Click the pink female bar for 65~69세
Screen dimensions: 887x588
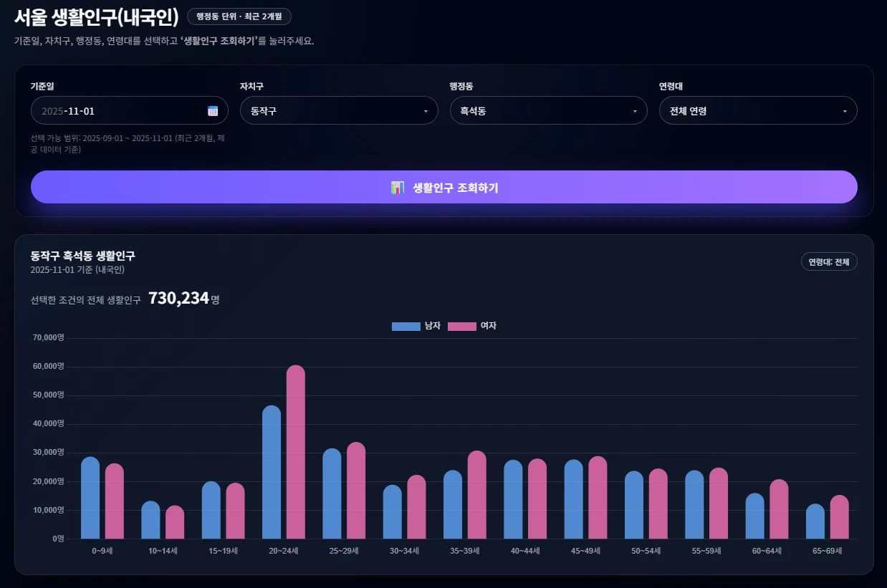(840, 518)
